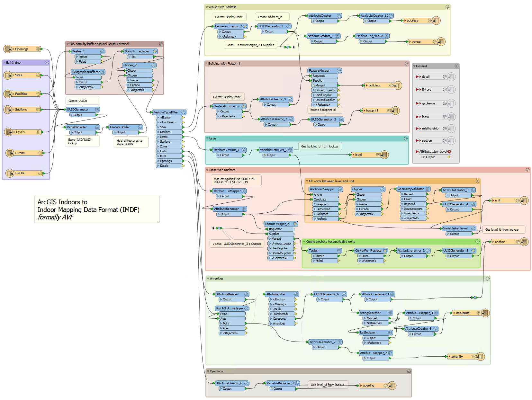The image size is (532, 400).
Task: Click the Sites reader table icon
Action: [x=8, y=75]
